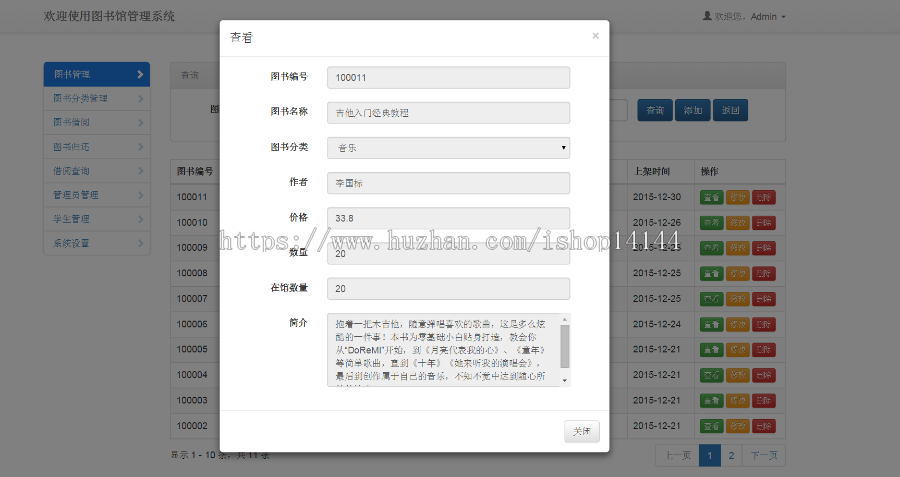Image resolution: width=900 pixels, height=477 pixels.
Task: Click 删除 button for book 100008
Action: click(x=764, y=274)
